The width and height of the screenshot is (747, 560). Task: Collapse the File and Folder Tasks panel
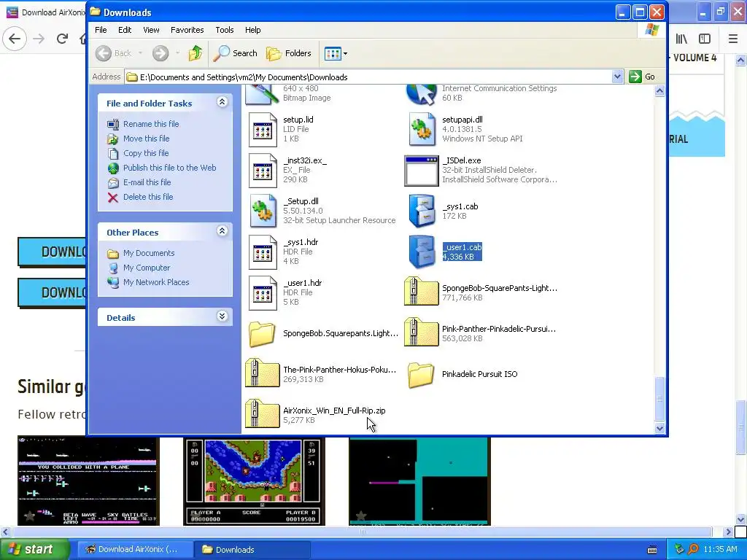222,102
